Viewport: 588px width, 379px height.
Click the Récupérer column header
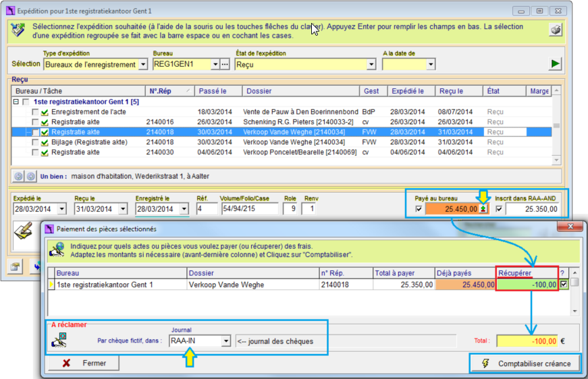tap(527, 273)
